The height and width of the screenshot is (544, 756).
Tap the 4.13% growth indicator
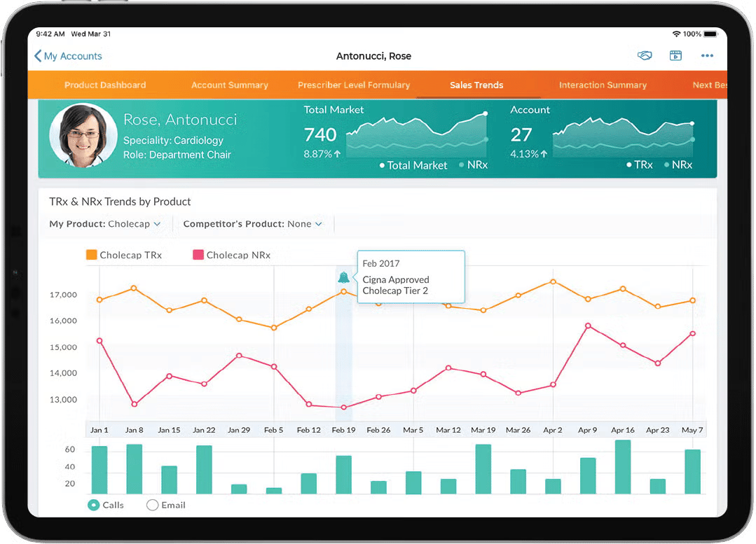pyautogui.click(x=529, y=154)
